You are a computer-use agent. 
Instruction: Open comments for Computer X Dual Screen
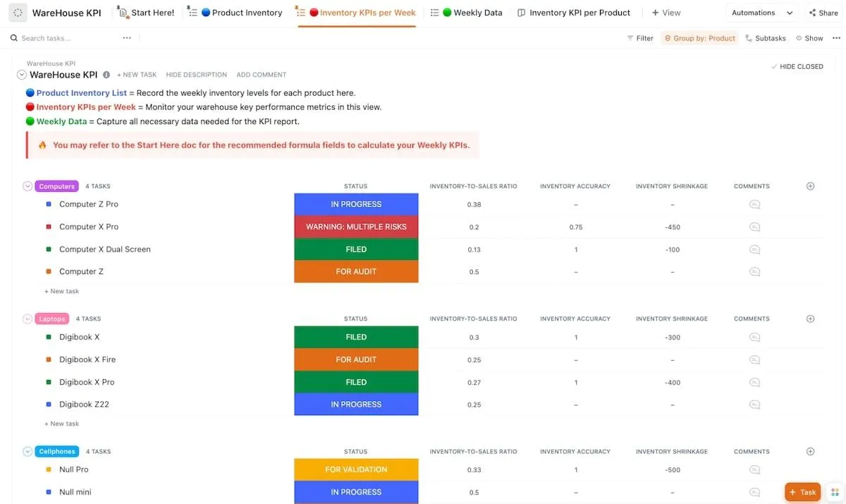point(754,250)
